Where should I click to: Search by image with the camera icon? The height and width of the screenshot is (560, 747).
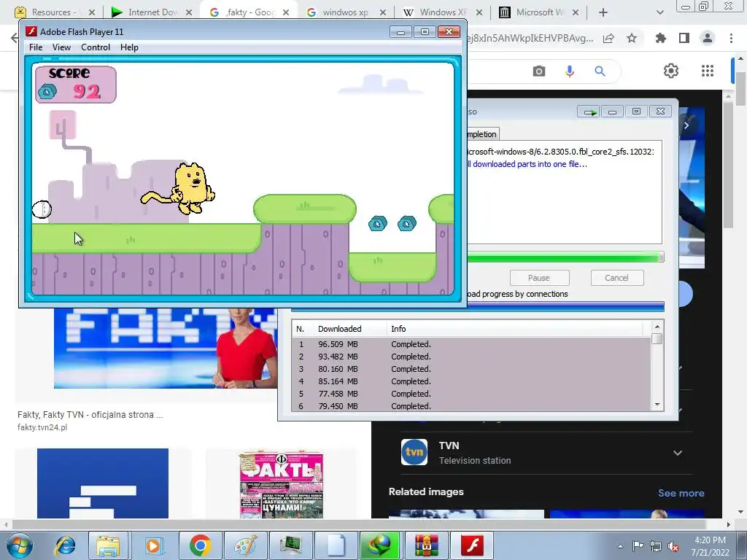click(539, 71)
